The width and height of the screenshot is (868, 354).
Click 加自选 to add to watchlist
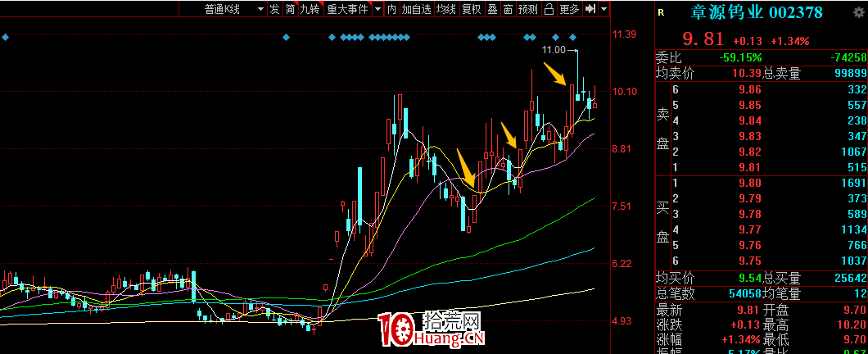coord(416,9)
